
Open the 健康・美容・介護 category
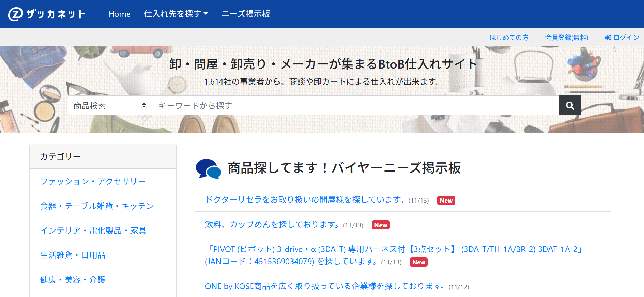pyautogui.click(x=73, y=280)
